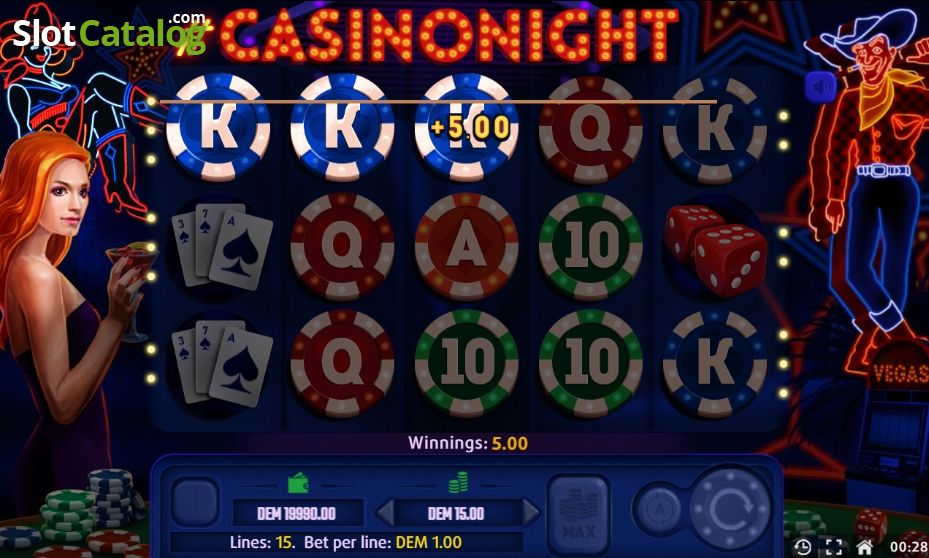Go to home via the house icon
929x558 pixels.
point(864,546)
